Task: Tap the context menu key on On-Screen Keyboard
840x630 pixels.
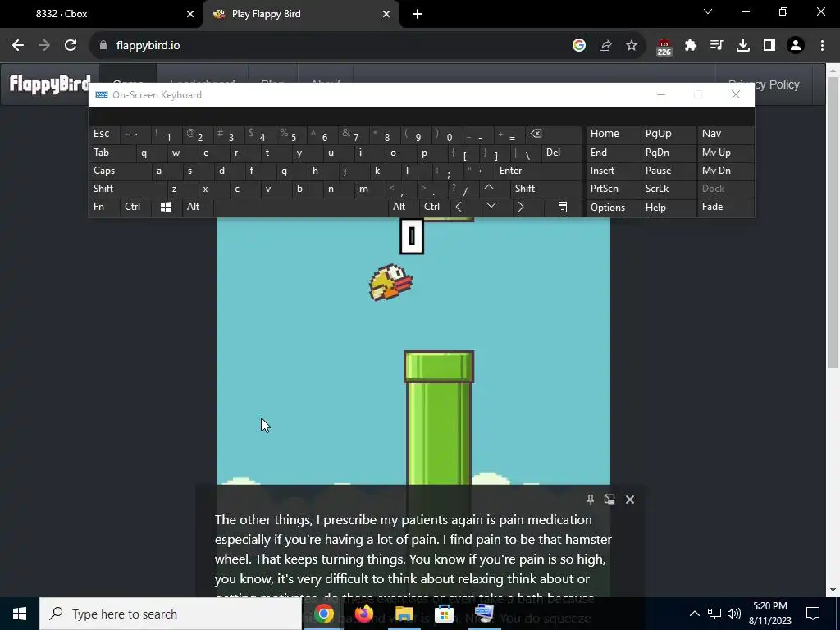Action: click(x=563, y=208)
